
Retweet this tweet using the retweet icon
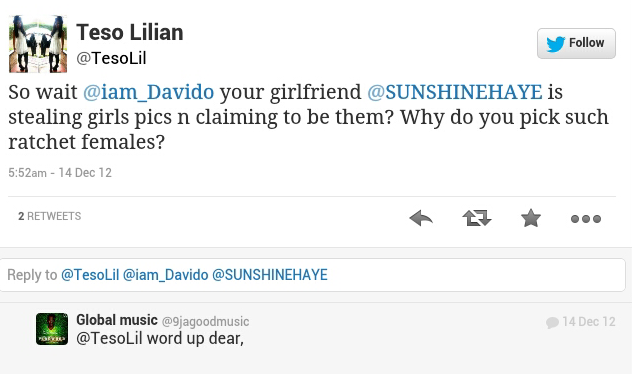[x=477, y=218]
